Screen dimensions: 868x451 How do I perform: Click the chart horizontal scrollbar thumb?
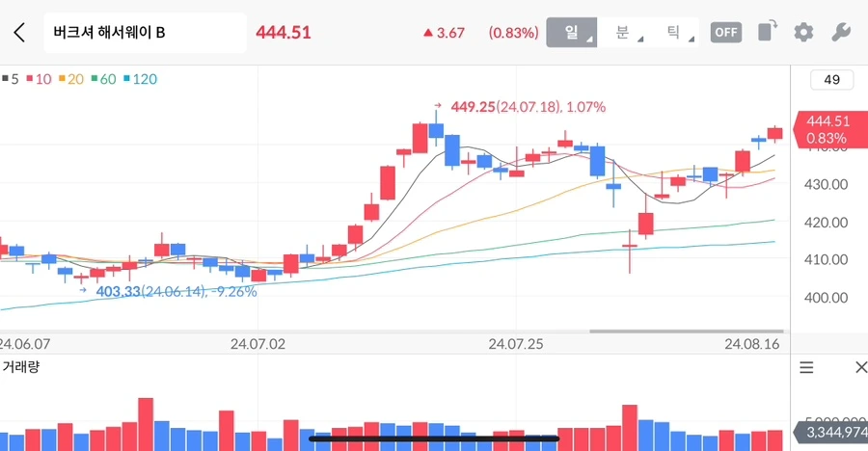point(687,332)
